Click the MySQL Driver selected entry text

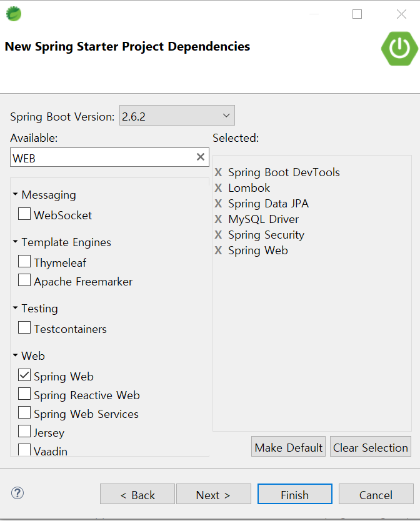(x=263, y=219)
